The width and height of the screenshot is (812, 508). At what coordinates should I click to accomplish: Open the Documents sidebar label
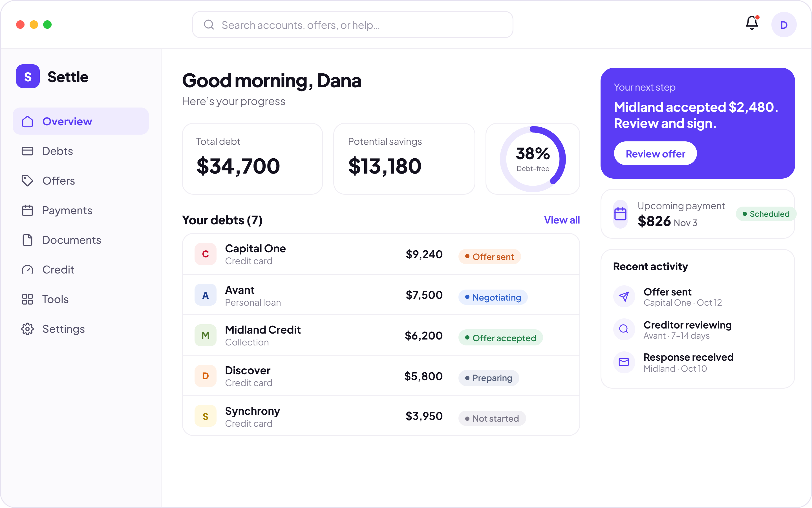[71, 240]
